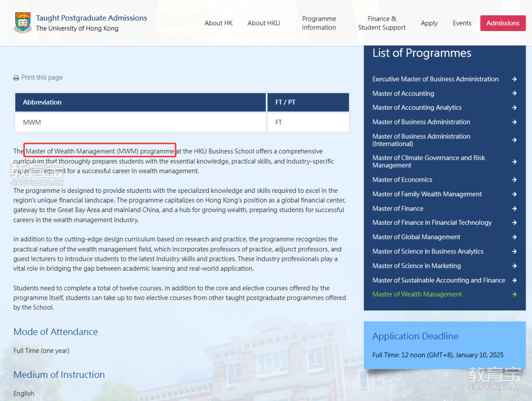
Task: Click the List of Programmes heading
Action: [422, 53]
